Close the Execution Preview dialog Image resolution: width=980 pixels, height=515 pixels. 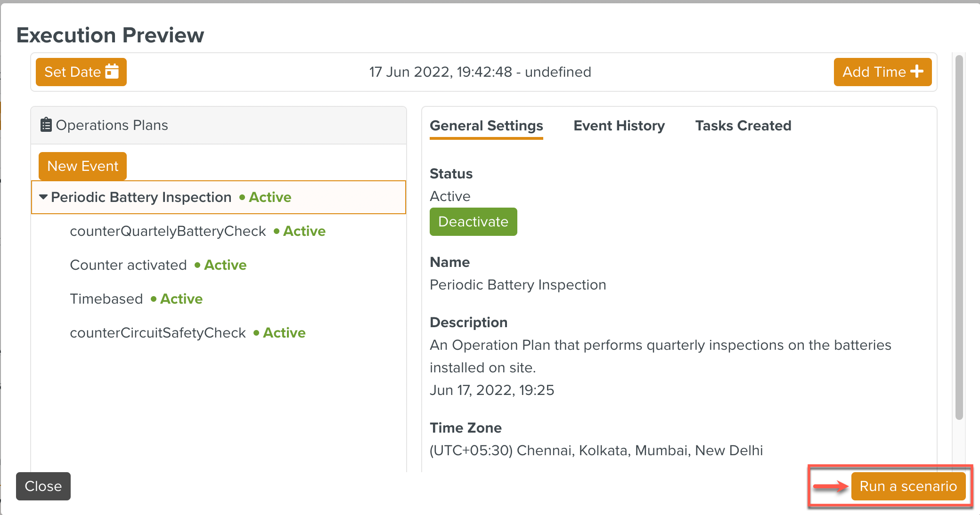click(x=43, y=486)
